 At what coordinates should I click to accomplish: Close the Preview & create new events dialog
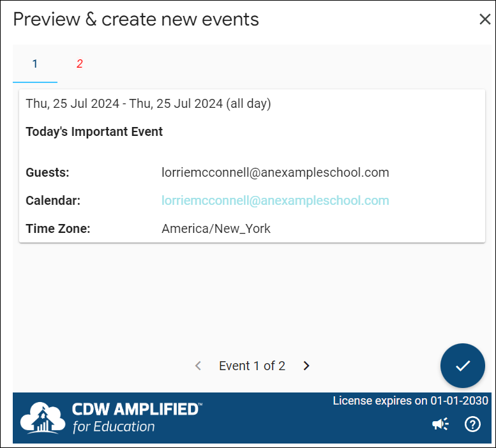(485, 19)
